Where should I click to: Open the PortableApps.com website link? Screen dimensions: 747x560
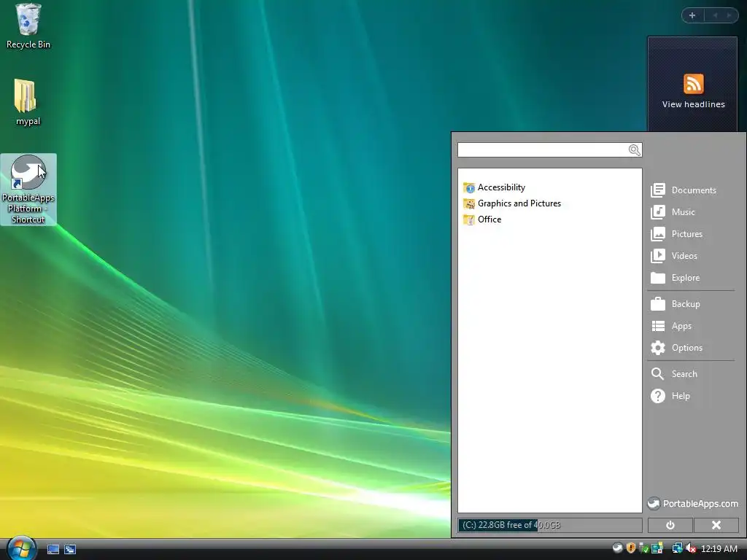[x=693, y=503]
